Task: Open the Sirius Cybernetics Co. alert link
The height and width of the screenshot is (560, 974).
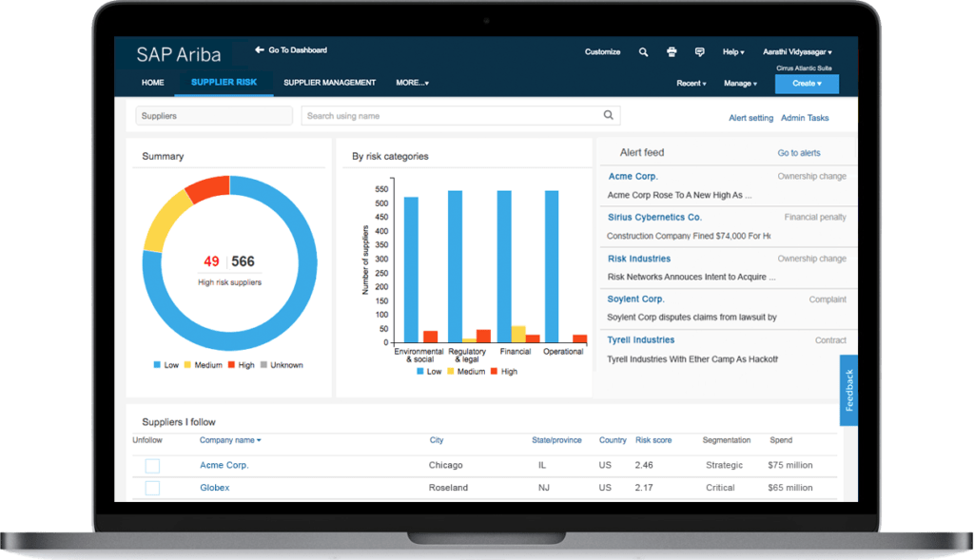Action: (x=654, y=218)
